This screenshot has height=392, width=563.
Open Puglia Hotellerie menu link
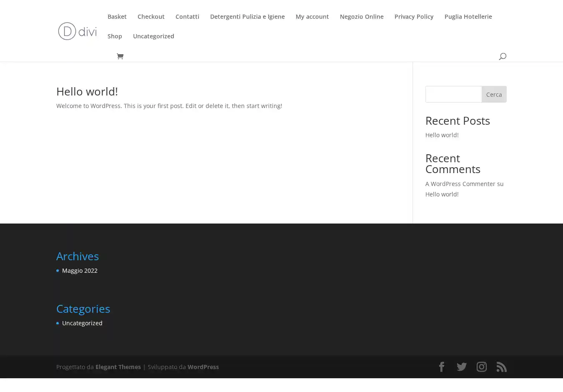[468, 17]
